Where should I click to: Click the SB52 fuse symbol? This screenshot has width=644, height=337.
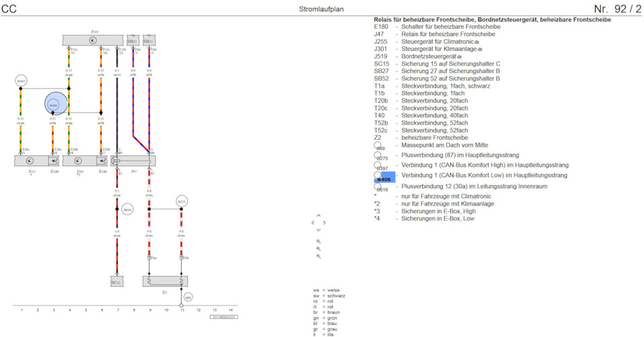(x=149, y=41)
